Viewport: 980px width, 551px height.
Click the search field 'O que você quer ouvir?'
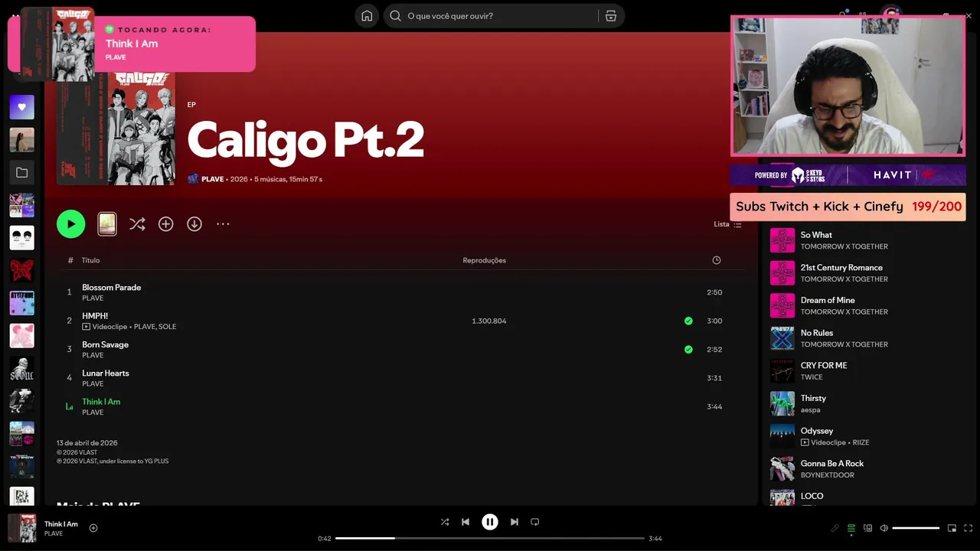(490, 16)
